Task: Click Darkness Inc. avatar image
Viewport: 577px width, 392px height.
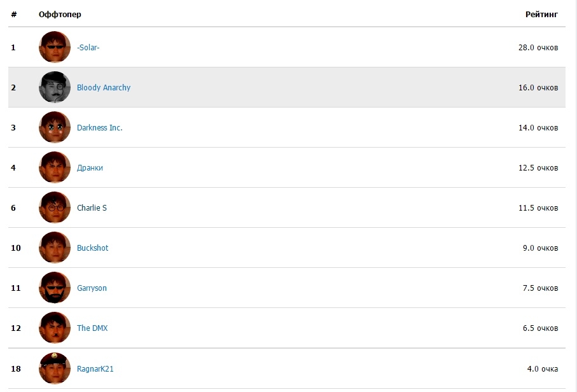Action: tap(55, 127)
